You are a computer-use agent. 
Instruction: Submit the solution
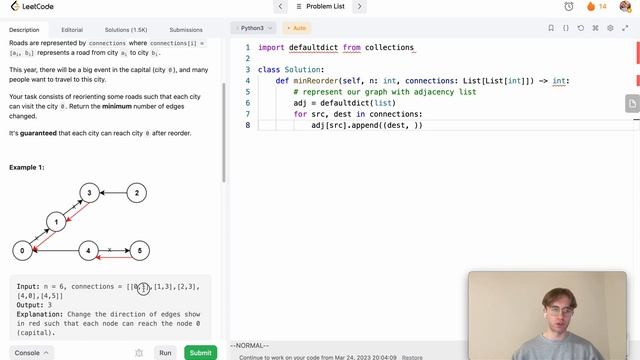tap(200, 353)
